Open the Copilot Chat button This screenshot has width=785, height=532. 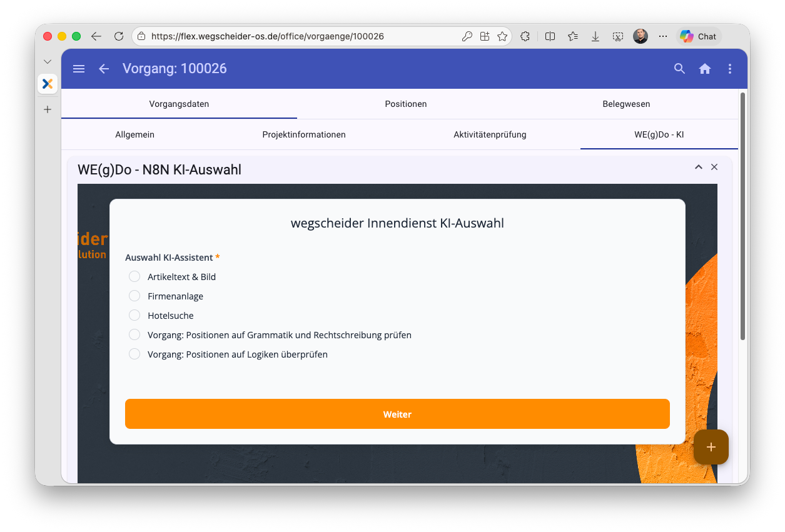(x=699, y=36)
